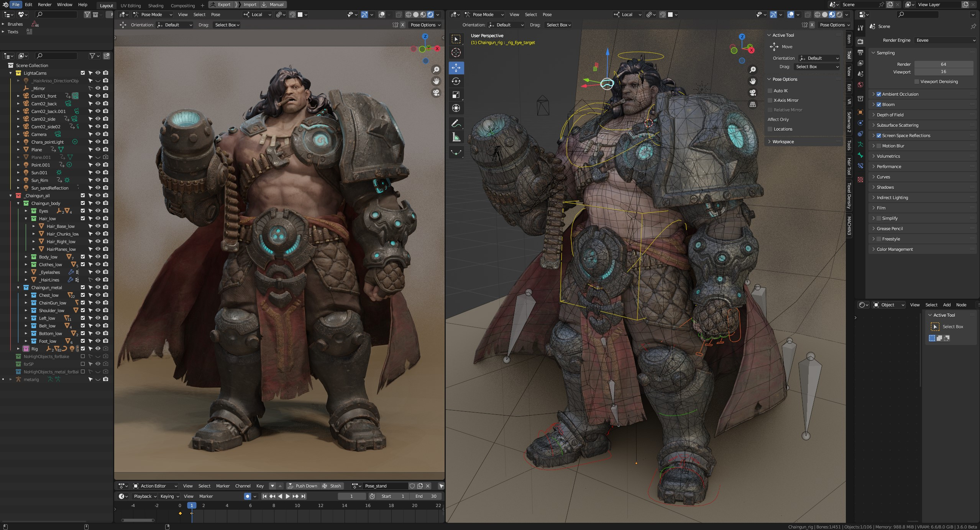Open Render properties tab icon
980x530 pixels.
pyautogui.click(x=860, y=41)
